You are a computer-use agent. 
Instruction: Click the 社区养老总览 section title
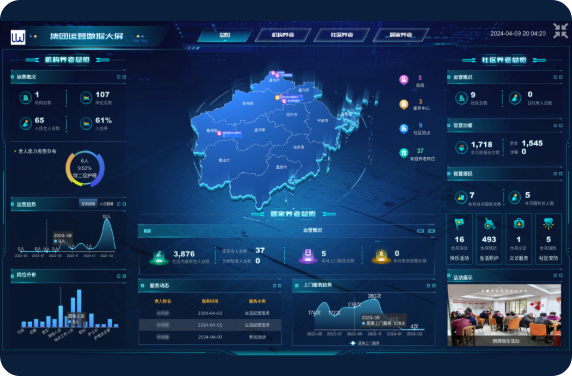(504, 60)
